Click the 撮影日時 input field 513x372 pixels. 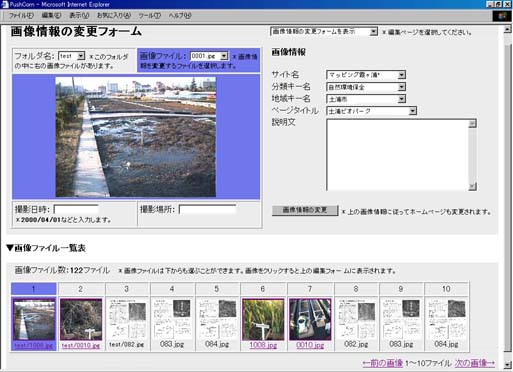tap(76, 209)
